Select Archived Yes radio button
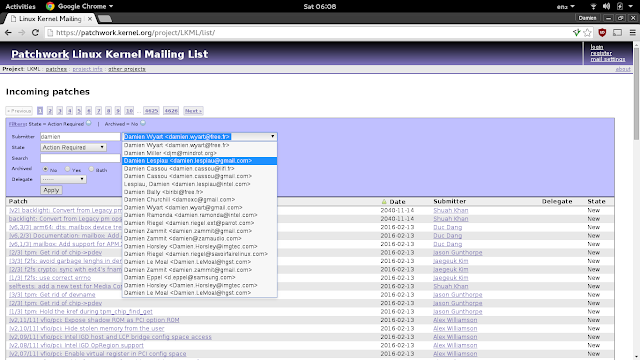Screen dimensions: 640x360 (68, 169)
